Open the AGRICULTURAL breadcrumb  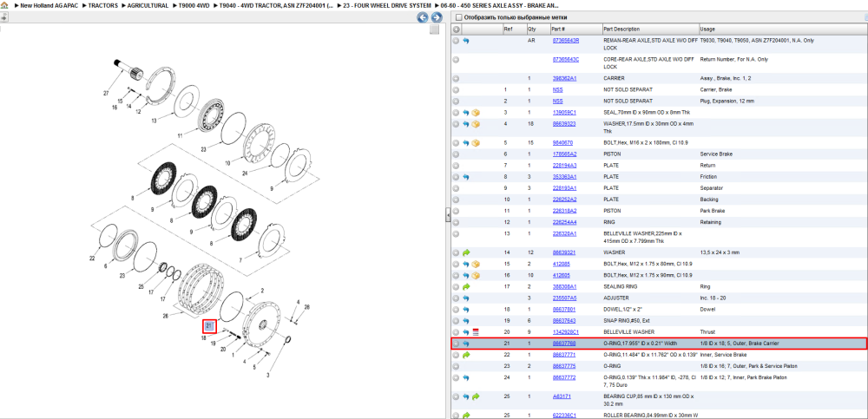(x=148, y=5)
